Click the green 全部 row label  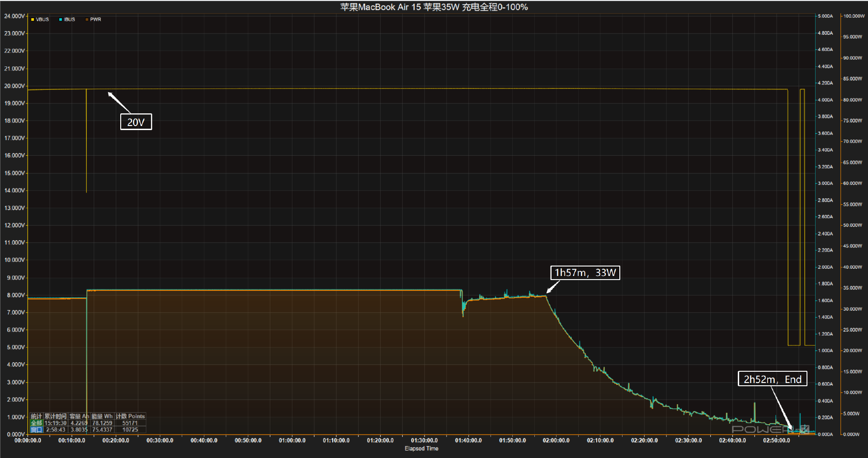36,423
